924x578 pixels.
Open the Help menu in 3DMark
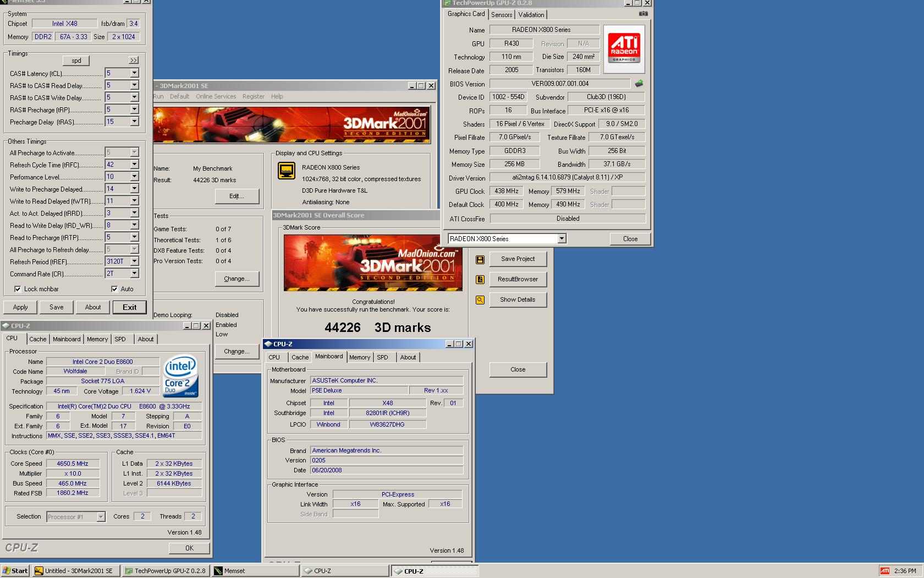pos(277,96)
